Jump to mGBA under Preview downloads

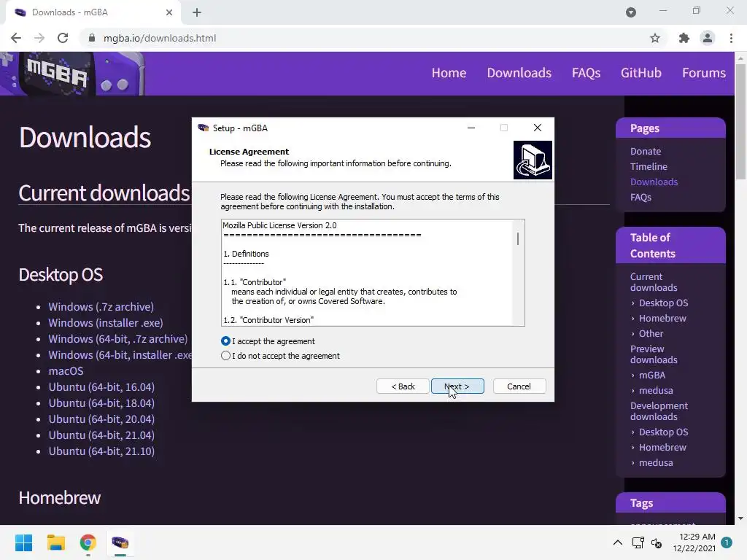pyautogui.click(x=652, y=376)
